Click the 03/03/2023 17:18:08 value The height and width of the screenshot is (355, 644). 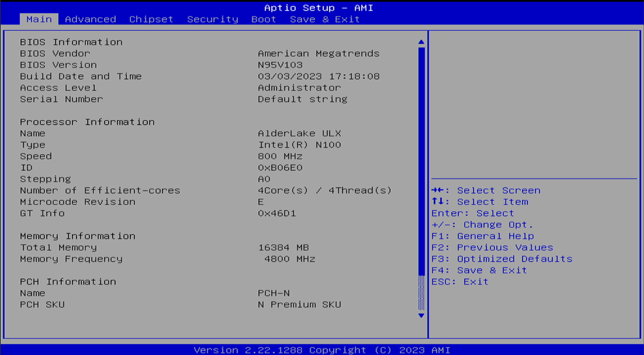click(x=318, y=76)
